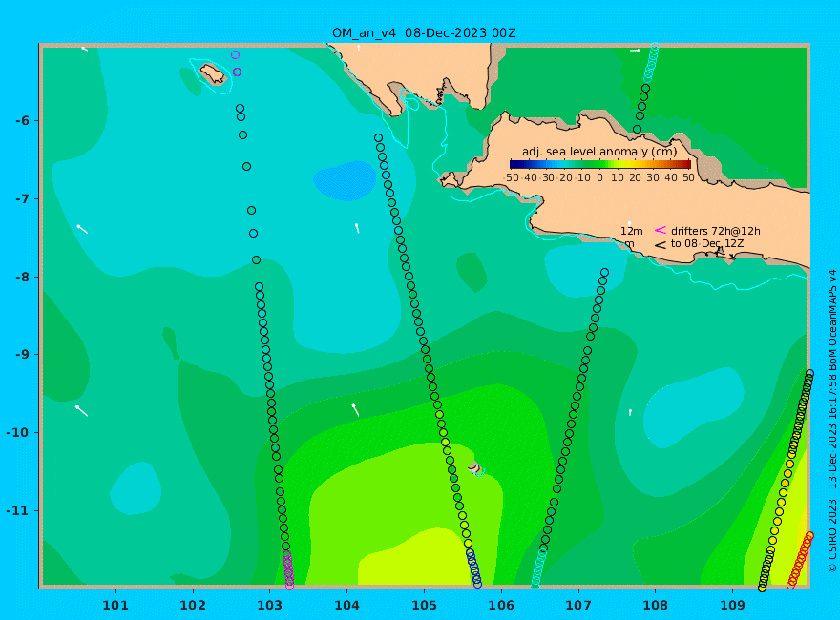Viewport: 840px width, 620px height.
Task: Click the dark blue circles ending the track near 105.7E
Action: point(473,568)
